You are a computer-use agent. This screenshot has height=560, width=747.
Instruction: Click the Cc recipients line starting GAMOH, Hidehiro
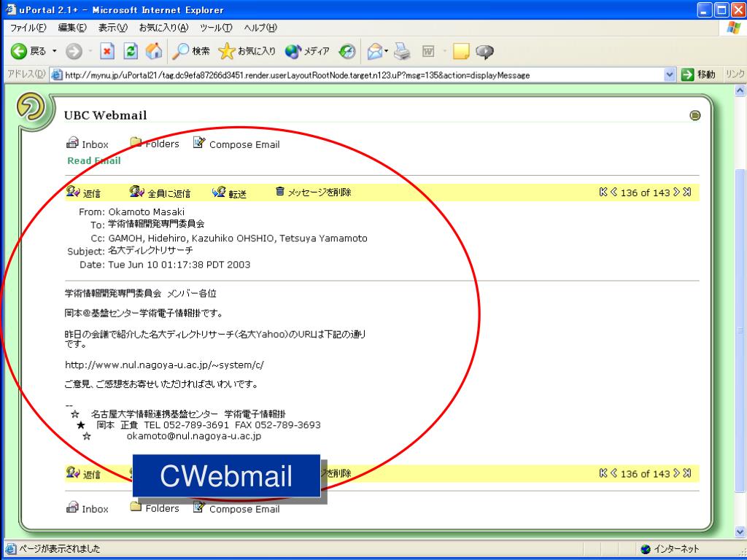coord(238,238)
